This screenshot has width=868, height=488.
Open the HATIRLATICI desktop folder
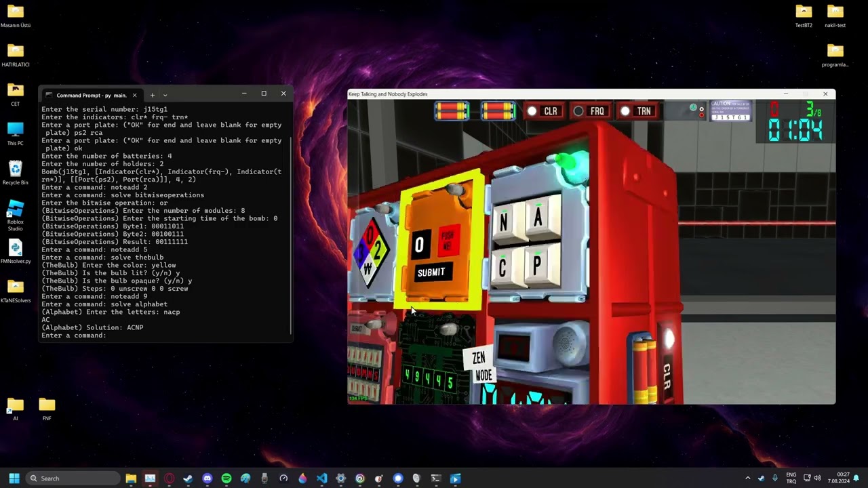pos(15,56)
